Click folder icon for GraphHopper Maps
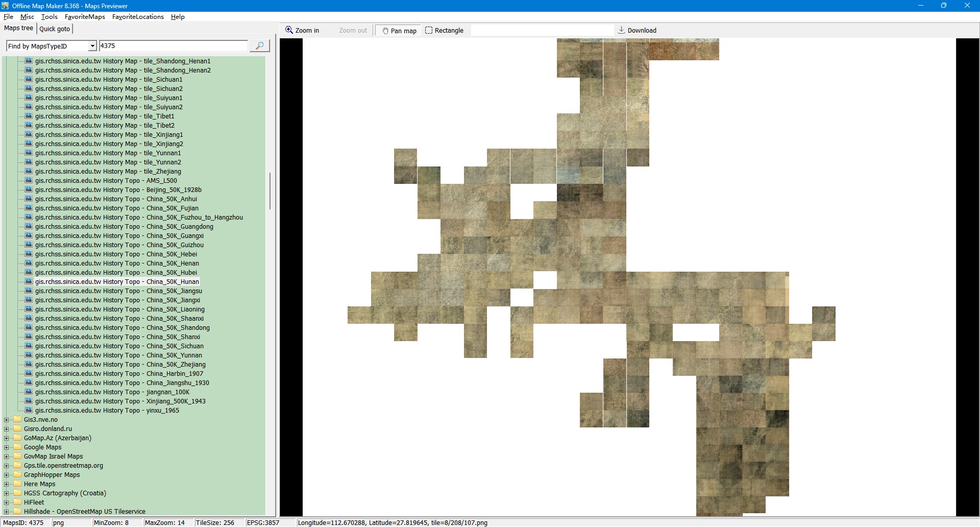Screen dimensions: 980x527 coord(17,475)
